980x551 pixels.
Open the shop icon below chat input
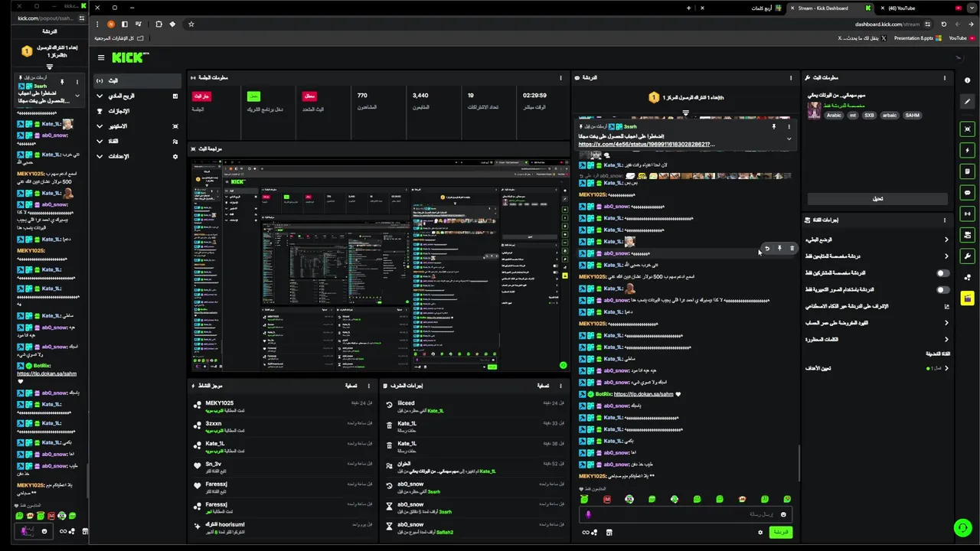pos(609,532)
